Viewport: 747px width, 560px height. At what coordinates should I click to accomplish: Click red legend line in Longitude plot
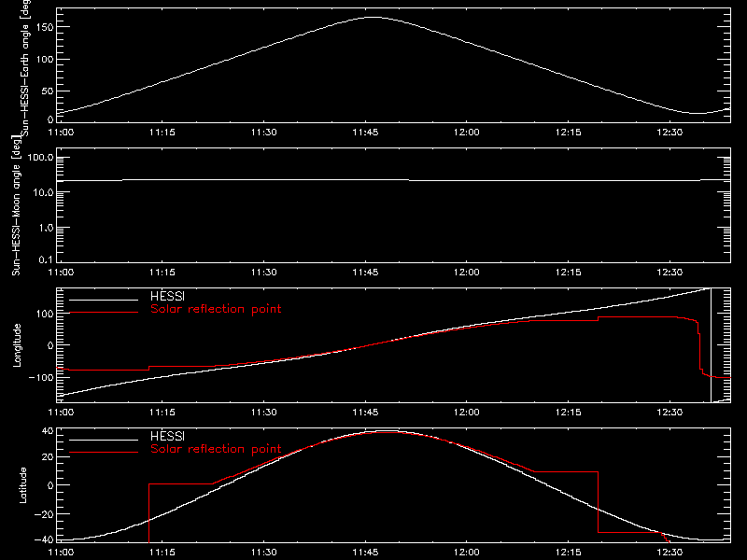click(104, 313)
